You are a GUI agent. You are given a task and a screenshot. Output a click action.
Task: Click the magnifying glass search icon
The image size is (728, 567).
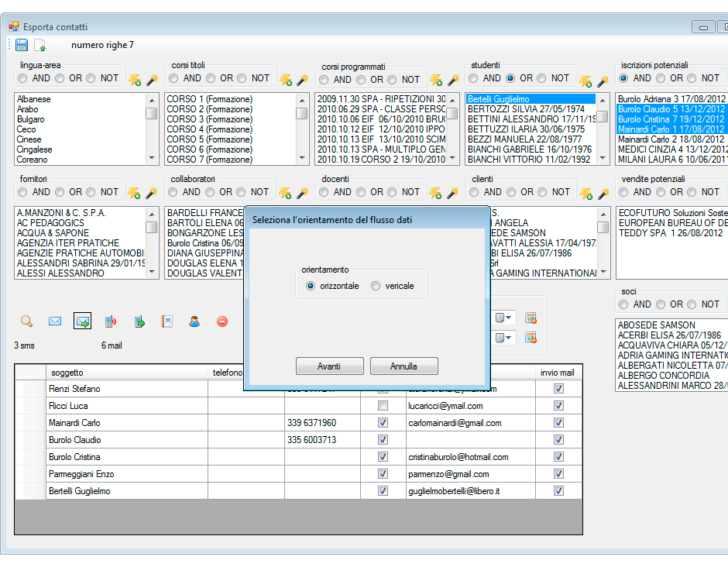26,321
